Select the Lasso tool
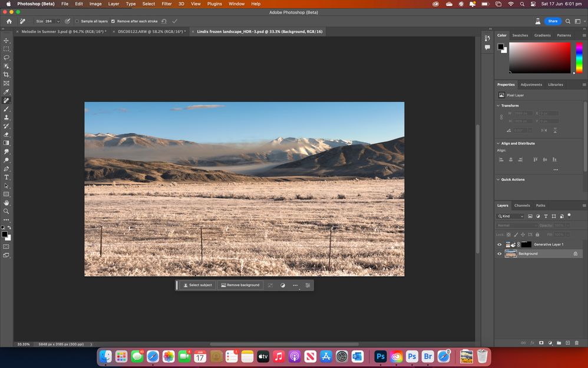 [x=6, y=57]
